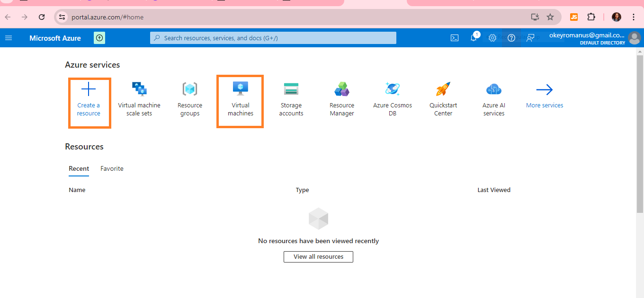The image size is (644, 298).
Task: Go forward in the browser
Action: (x=25, y=17)
